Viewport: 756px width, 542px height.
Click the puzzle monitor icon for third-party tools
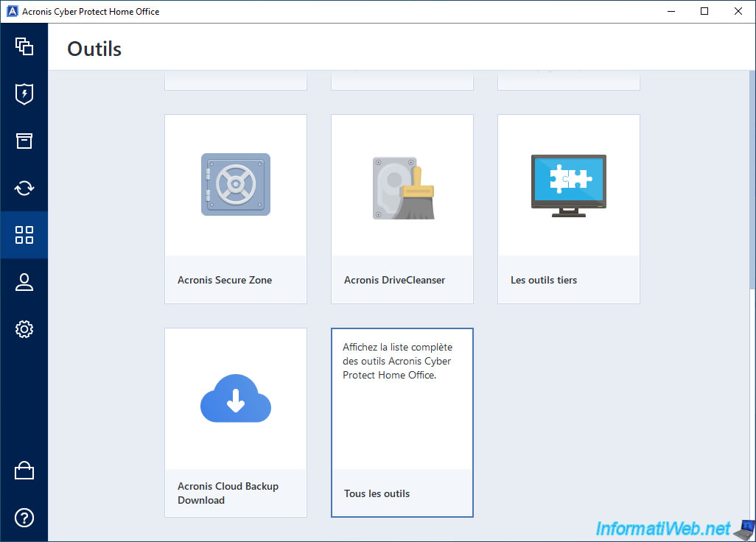[x=568, y=186]
